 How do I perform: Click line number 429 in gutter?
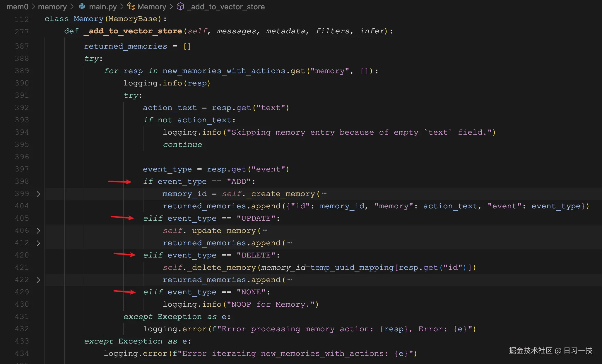(22, 292)
